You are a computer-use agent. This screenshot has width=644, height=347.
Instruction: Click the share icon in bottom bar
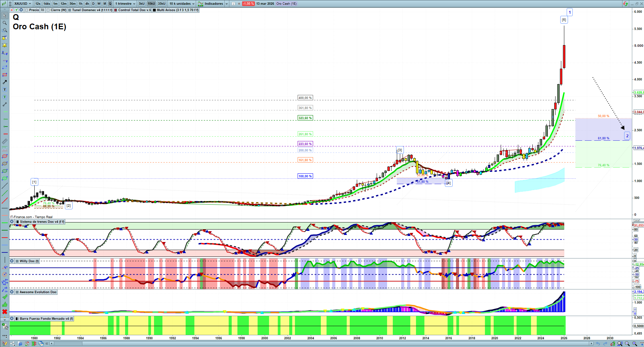13,344
